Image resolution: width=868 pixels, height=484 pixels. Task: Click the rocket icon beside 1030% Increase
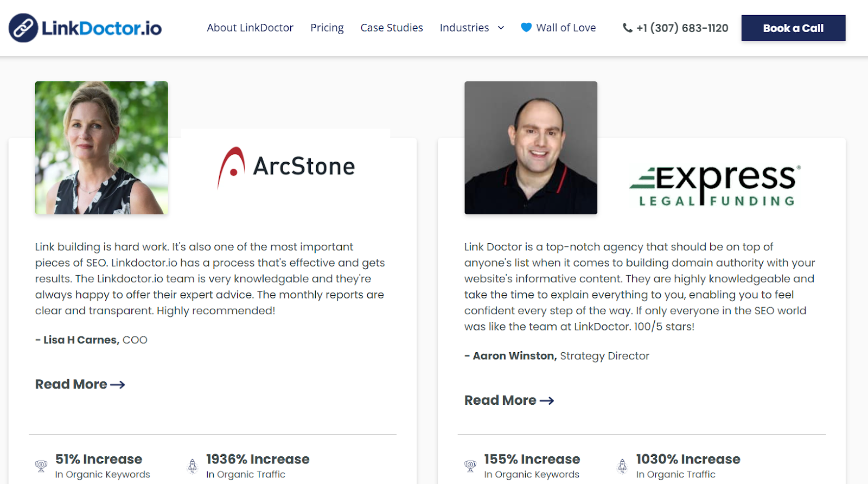pyautogui.click(x=622, y=466)
